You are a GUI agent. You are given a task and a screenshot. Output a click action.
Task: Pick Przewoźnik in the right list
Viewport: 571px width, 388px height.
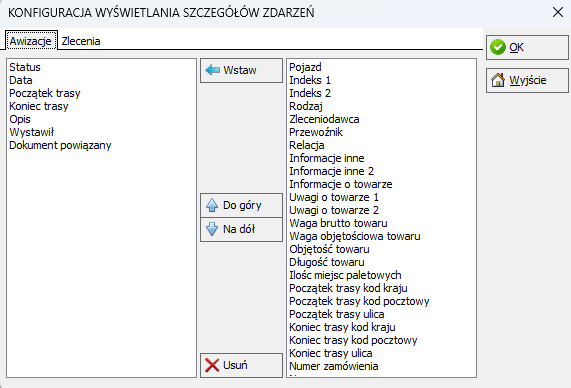click(x=316, y=132)
